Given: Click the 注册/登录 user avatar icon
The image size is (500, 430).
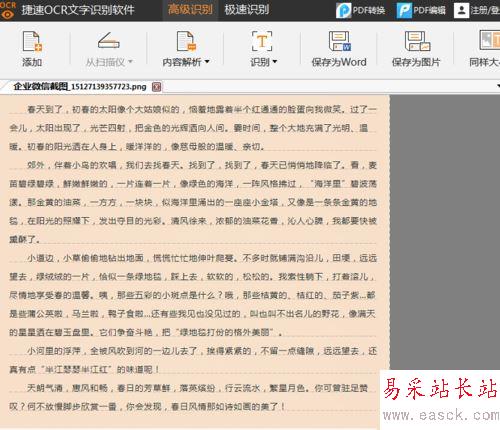Looking at the screenshot, I should click(x=462, y=10).
